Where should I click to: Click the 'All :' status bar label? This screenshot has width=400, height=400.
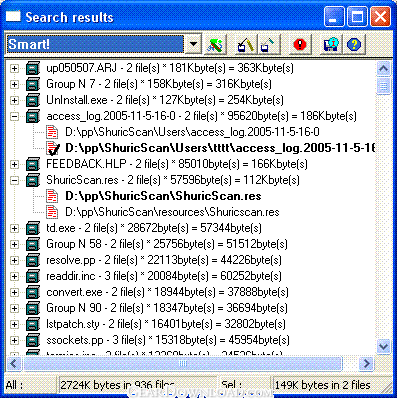(x=15, y=385)
